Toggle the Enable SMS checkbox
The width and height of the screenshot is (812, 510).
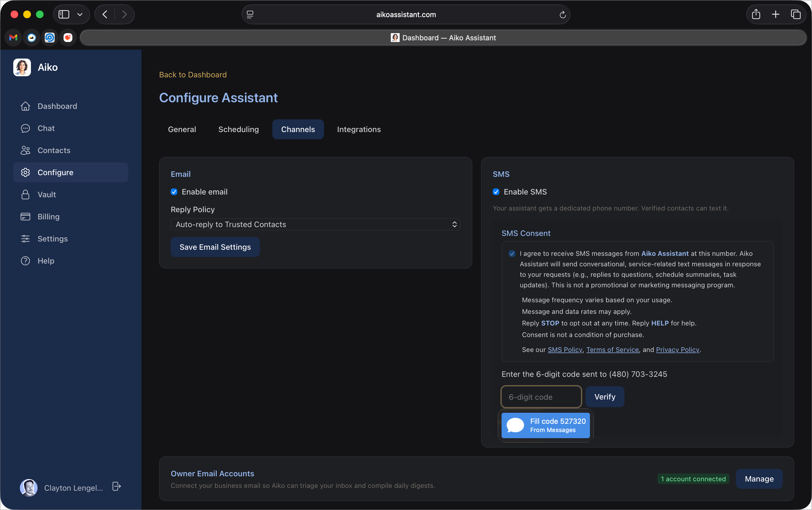pyautogui.click(x=496, y=192)
